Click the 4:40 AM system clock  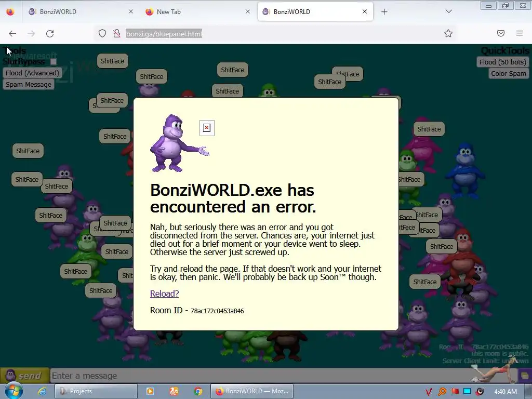[506, 392]
